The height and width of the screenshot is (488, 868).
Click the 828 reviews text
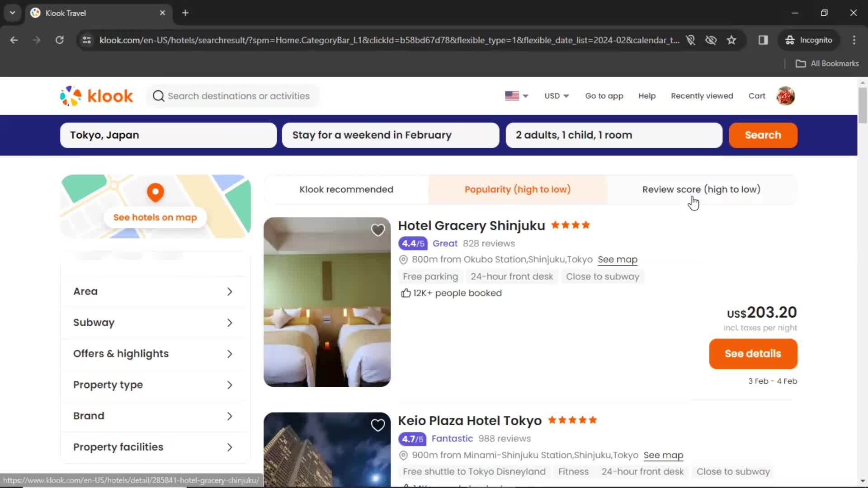489,244
